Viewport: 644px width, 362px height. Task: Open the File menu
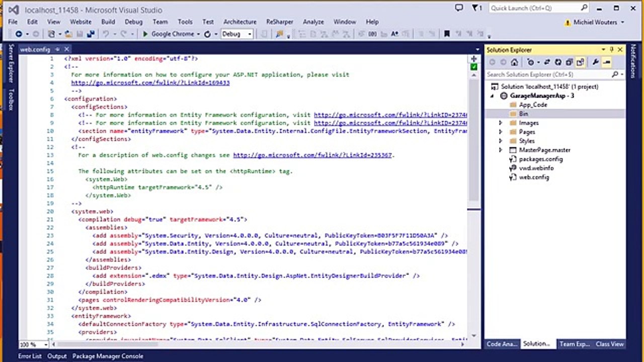[13, 22]
